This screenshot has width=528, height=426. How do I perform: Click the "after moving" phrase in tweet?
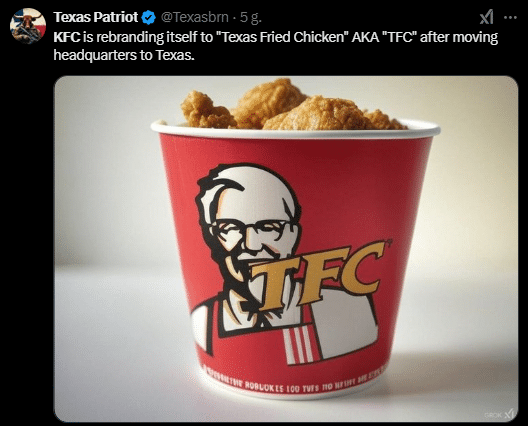(x=459, y=37)
